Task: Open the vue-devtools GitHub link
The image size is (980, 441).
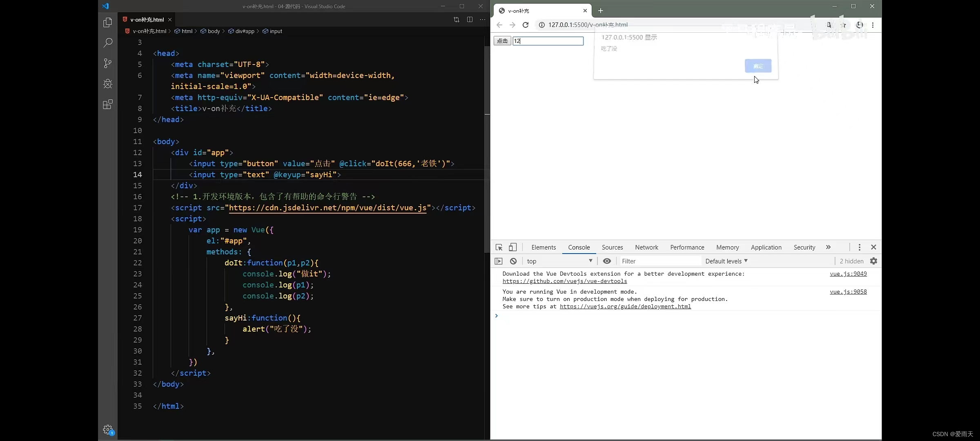Action: tap(565, 281)
